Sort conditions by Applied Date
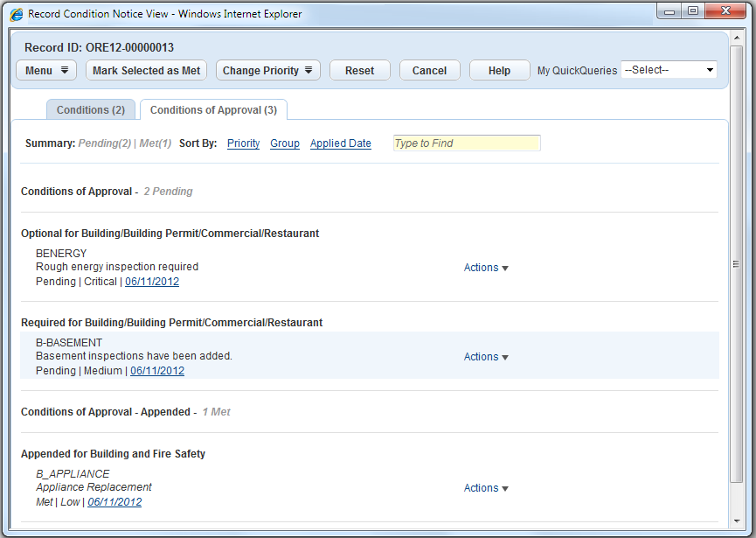Viewport: 756px width, 538px height. point(340,143)
